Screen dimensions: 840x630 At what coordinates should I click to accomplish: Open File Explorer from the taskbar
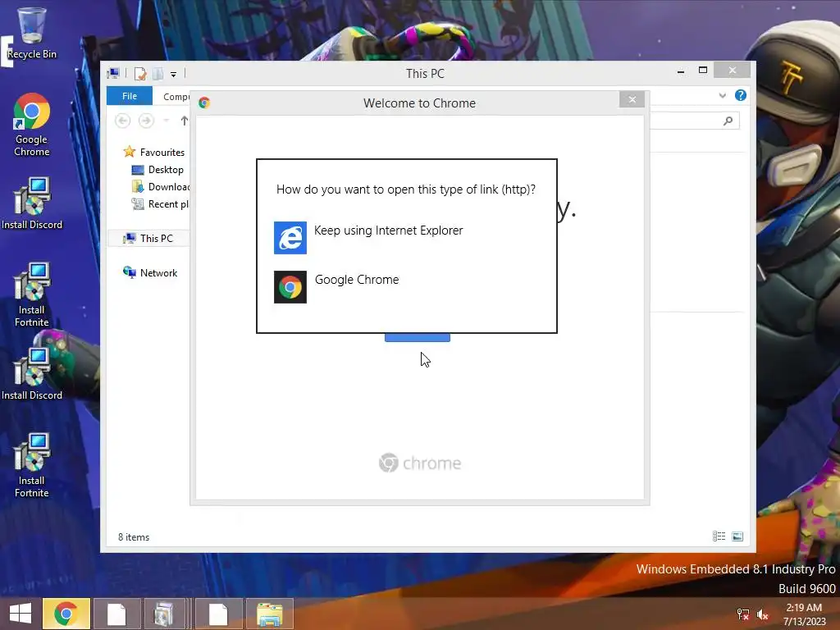tap(269, 614)
